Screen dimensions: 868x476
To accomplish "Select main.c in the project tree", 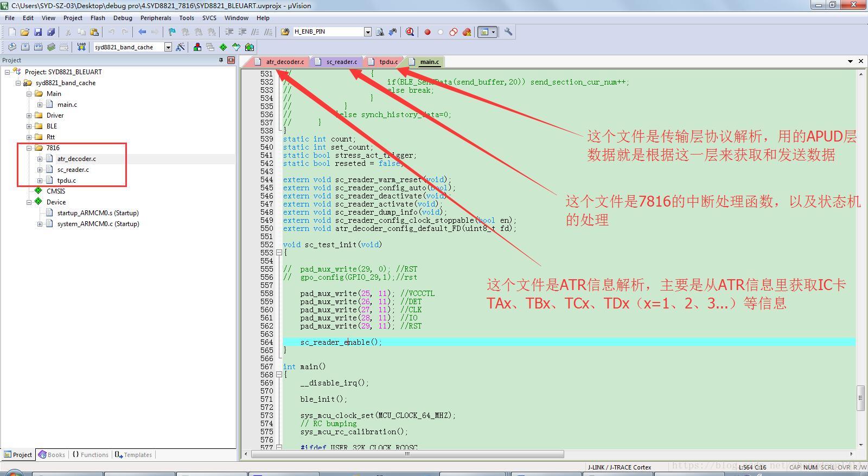I will pyautogui.click(x=67, y=105).
